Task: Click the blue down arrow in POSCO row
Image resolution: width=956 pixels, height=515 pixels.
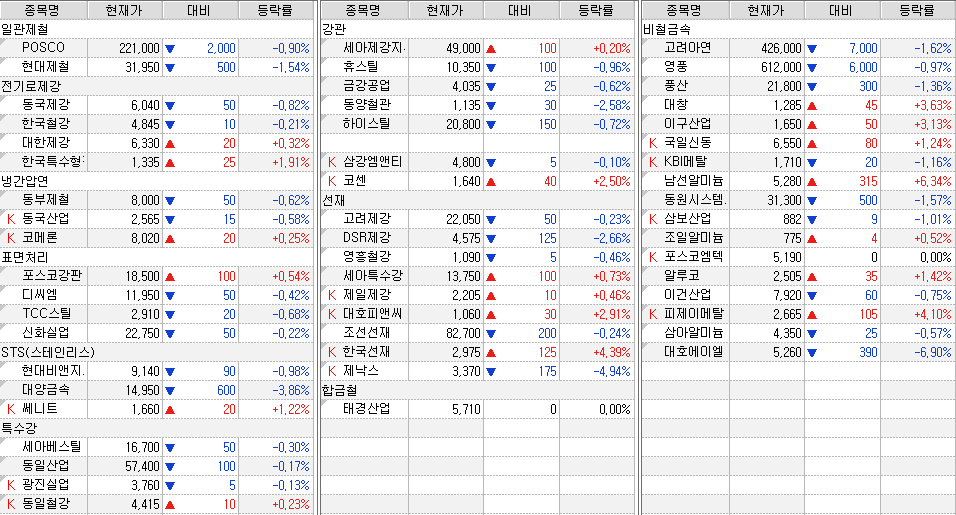Action: 169,48
